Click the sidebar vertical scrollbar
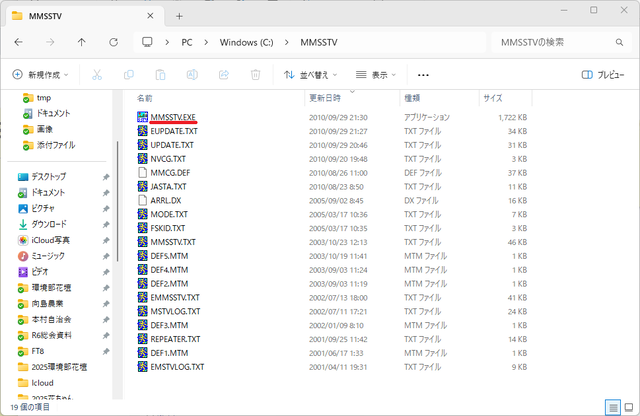The width and height of the screenshot is (640, 416). coord(118,201)
